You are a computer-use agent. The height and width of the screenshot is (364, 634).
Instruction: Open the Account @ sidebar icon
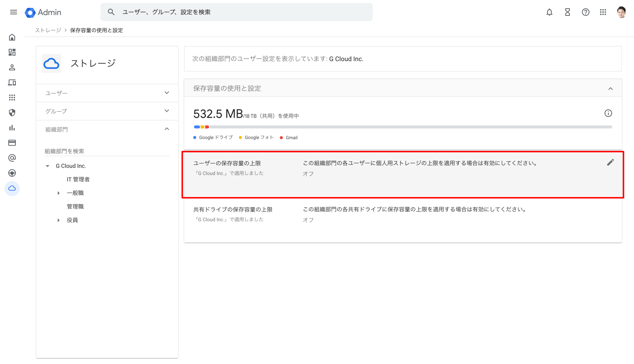click(12, 158)
